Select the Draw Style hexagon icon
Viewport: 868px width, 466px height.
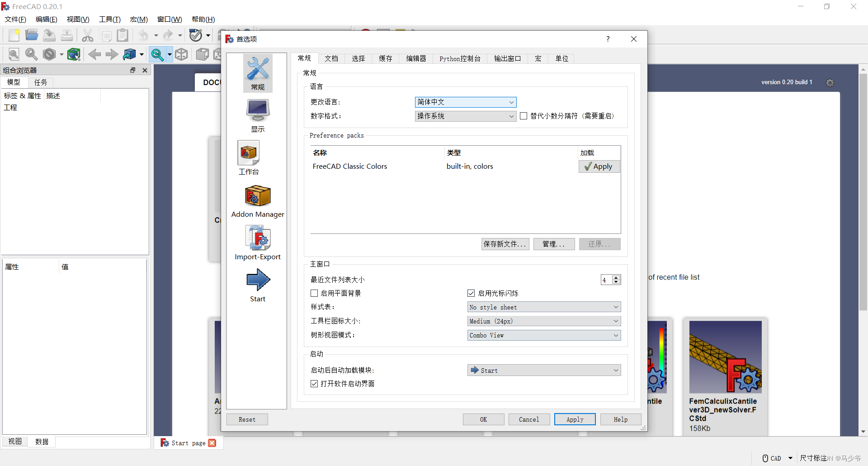[49, 54]
